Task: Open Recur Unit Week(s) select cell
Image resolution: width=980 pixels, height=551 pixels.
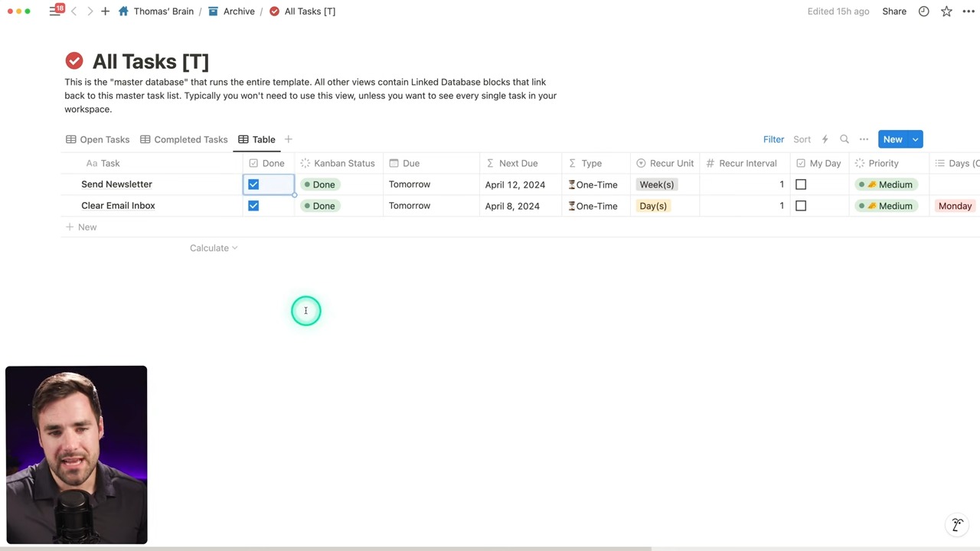Action: pyautogui.click(x=656, y=184)
